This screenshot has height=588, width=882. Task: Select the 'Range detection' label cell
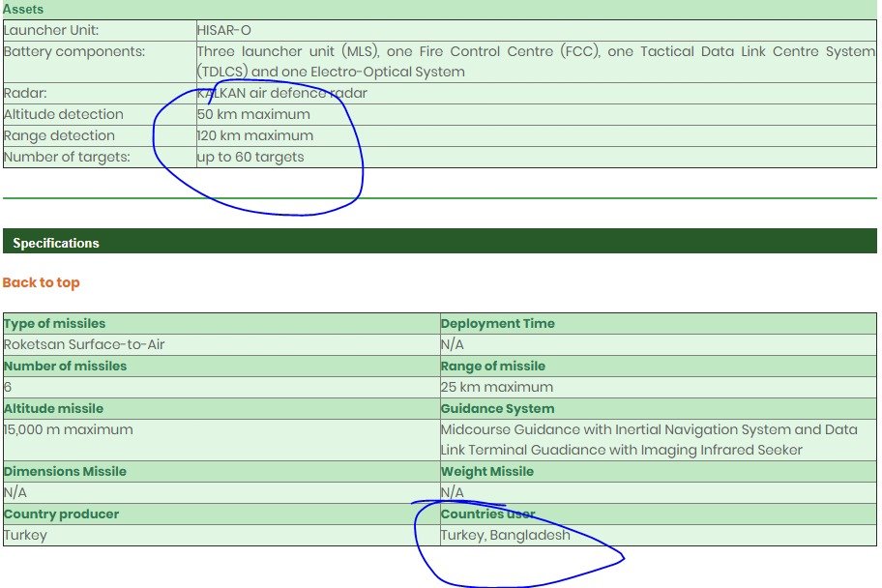coord(100,136)
